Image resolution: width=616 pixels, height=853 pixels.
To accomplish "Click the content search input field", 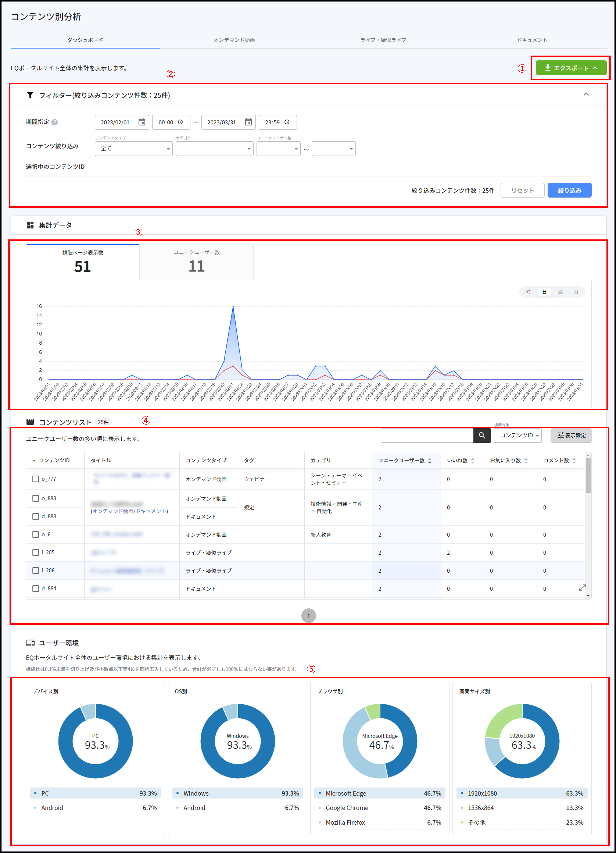I will pyautogui.click(x=427, y=435).
